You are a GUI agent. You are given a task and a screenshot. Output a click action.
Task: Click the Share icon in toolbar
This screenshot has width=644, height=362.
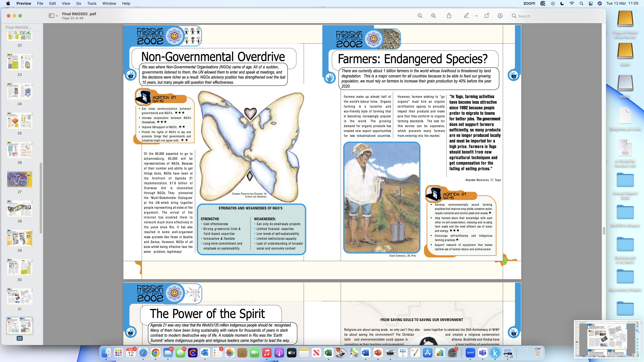pyautogui.click(x=449, y=16)
